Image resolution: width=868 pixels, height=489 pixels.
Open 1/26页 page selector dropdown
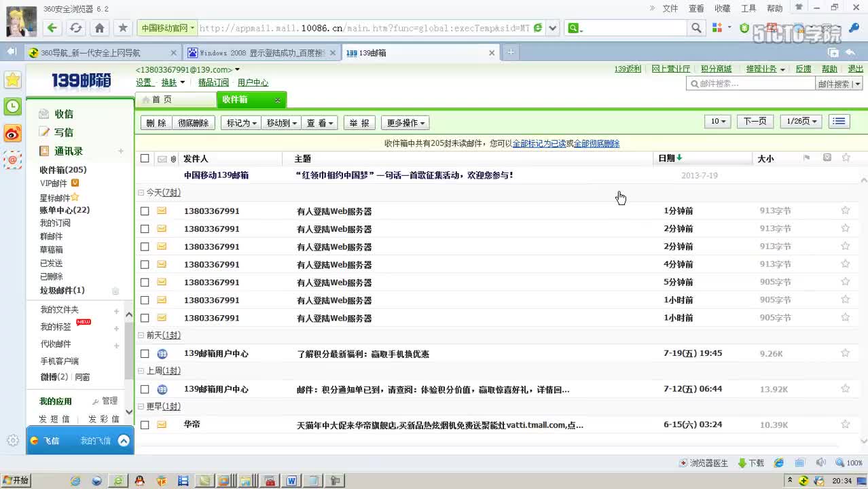click(801, 122)
